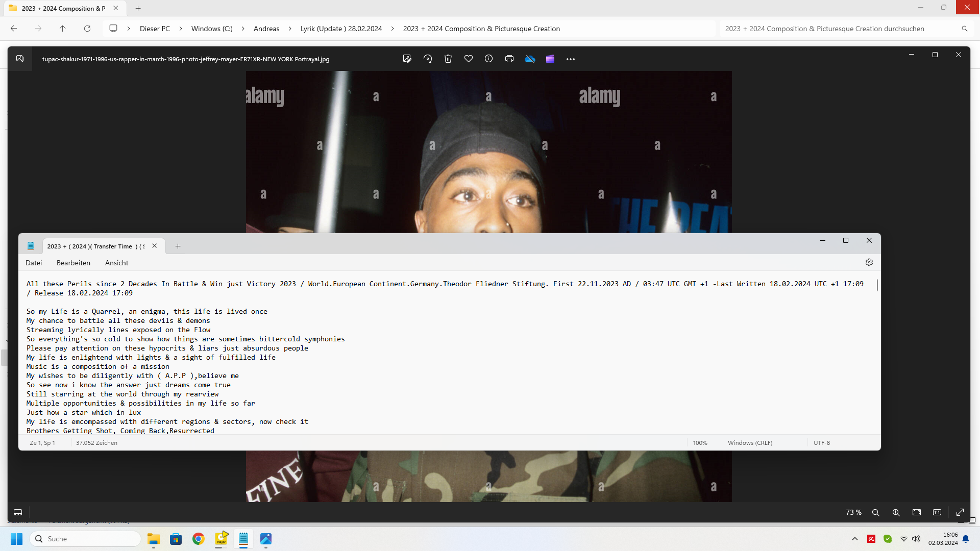
Task: Go back in File Explorer
Action: coord(14,29)
